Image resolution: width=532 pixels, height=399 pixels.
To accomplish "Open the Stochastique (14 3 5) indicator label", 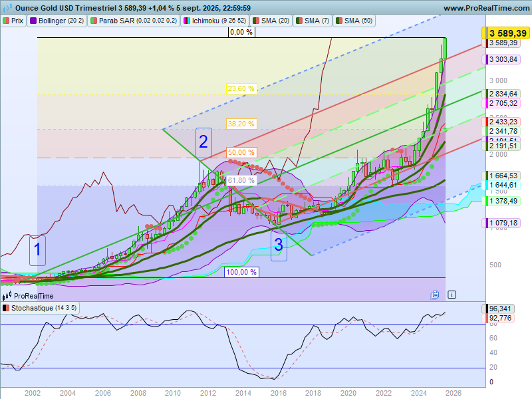I will [x=40, y=308].
